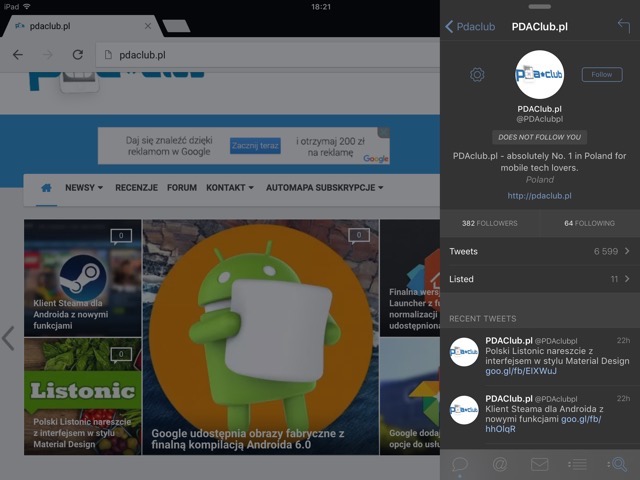
Task: Open a new browser tab
Action: pyautogui.click(x=176, y=26)
